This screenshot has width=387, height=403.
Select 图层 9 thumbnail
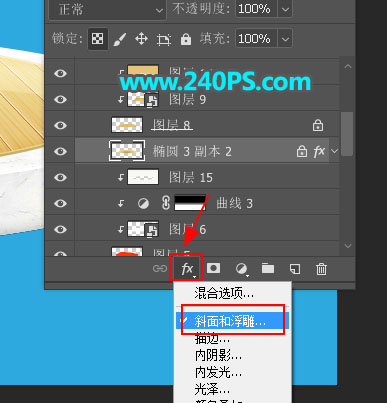pos(143,99)
